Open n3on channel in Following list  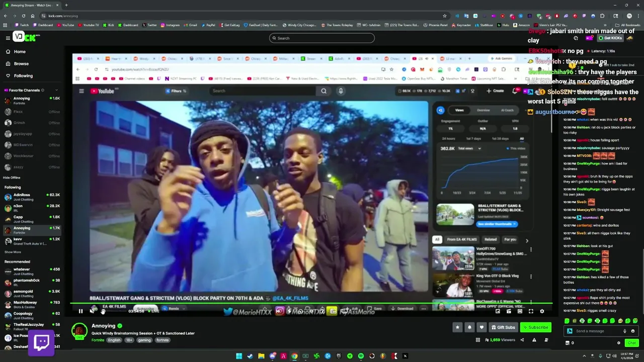(x=32, y=208)
